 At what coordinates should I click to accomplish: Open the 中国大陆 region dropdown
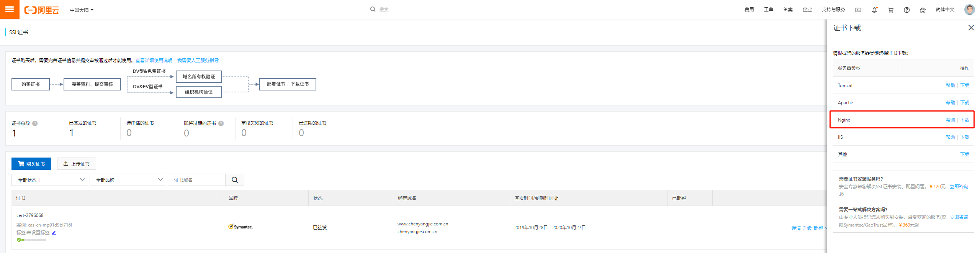click(82, 10)
